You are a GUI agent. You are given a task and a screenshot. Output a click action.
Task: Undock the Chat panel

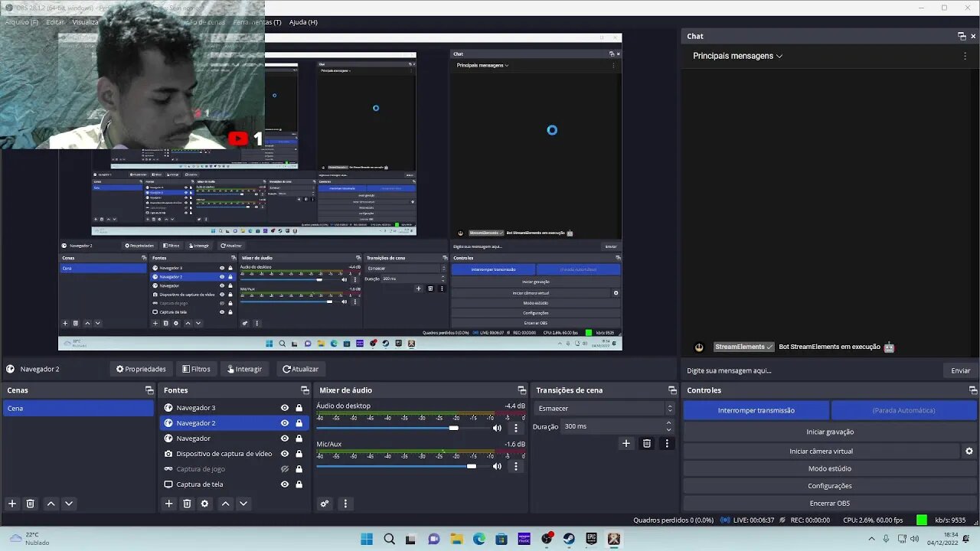(962, 36)
